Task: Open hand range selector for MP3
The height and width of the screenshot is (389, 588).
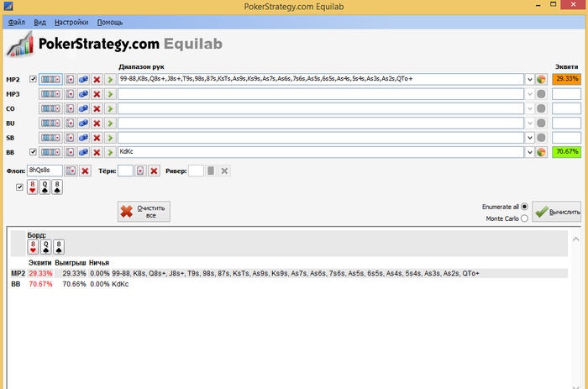Action: [50, 94]
